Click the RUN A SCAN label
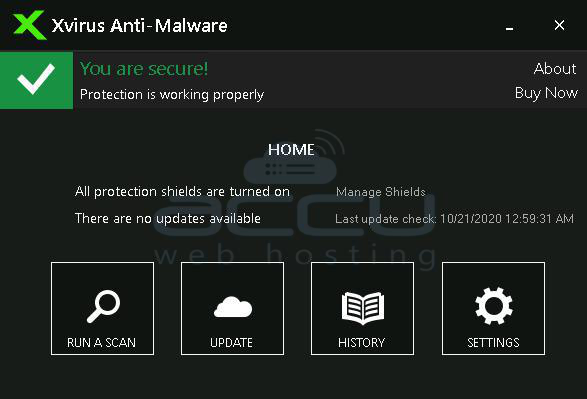 [x=101, y=342]
